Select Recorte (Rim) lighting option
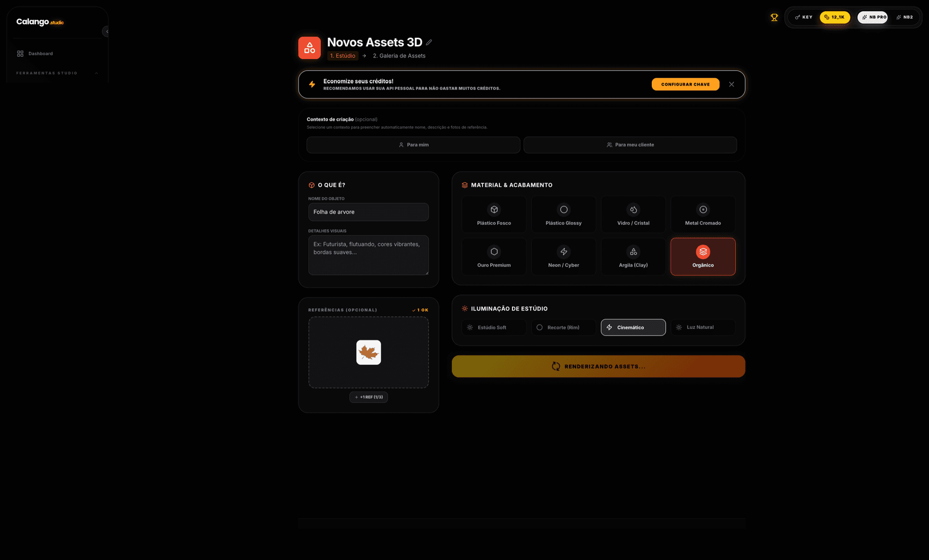 click(x=564, y=327)
